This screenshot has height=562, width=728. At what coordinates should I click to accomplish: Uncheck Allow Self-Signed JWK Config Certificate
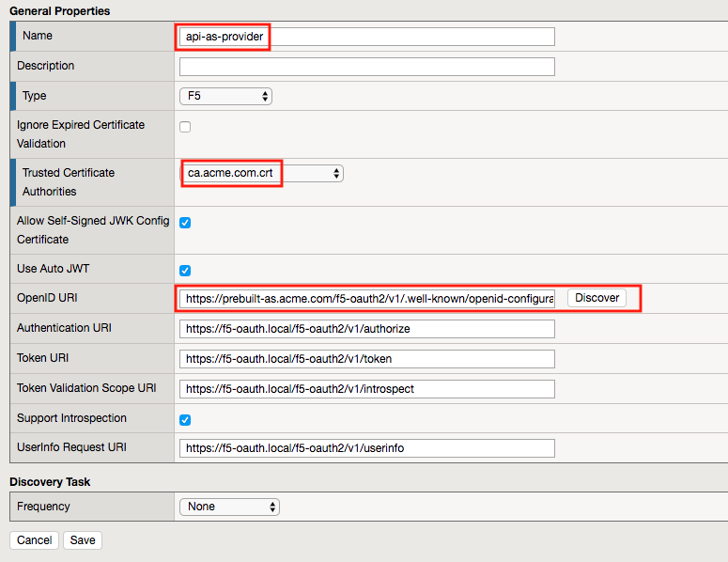point(185,223)
